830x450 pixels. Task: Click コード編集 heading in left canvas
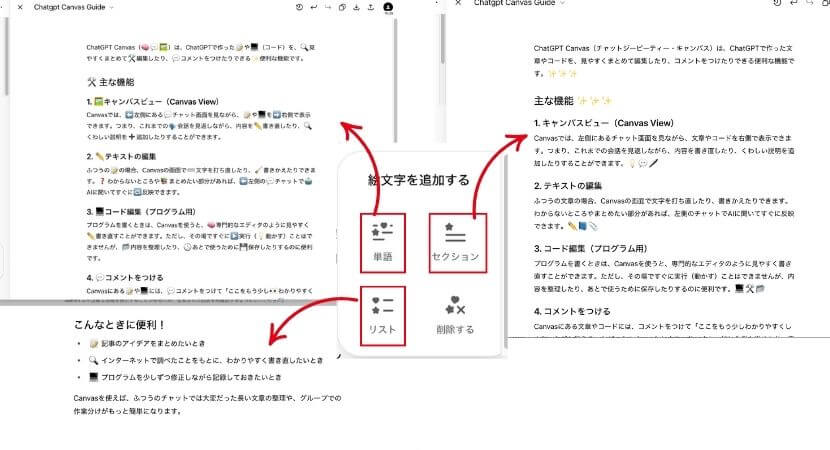pos(141,212)
